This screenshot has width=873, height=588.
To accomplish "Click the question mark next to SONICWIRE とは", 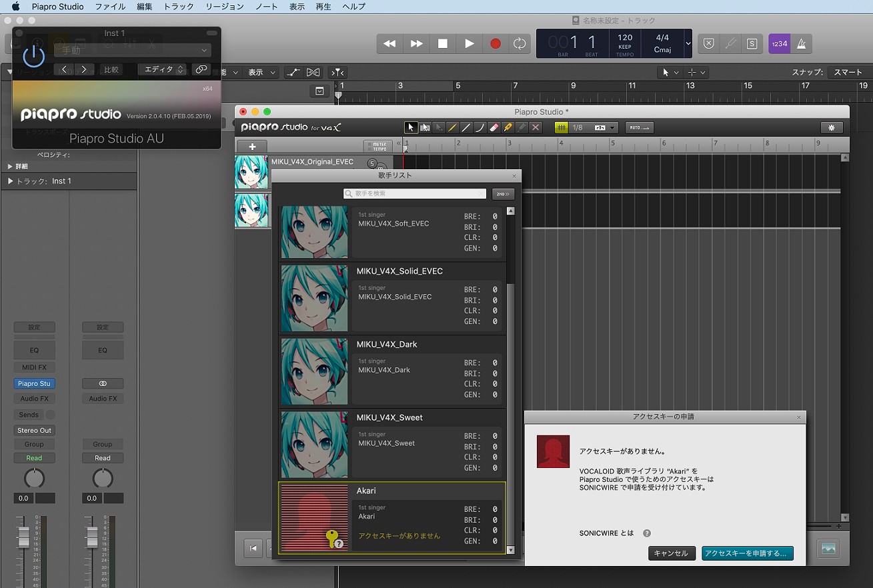I will [646, 533].
